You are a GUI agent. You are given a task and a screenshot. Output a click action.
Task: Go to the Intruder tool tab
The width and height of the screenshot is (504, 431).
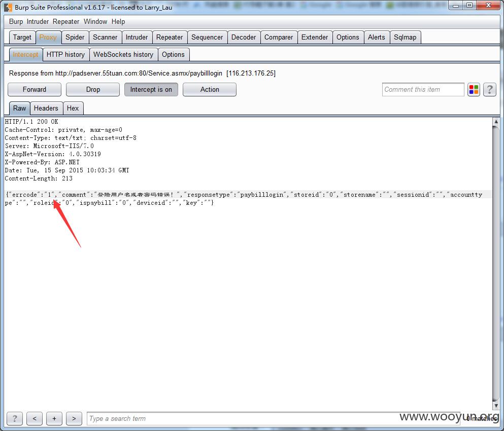pyautogui.click(x=137, y=37)
